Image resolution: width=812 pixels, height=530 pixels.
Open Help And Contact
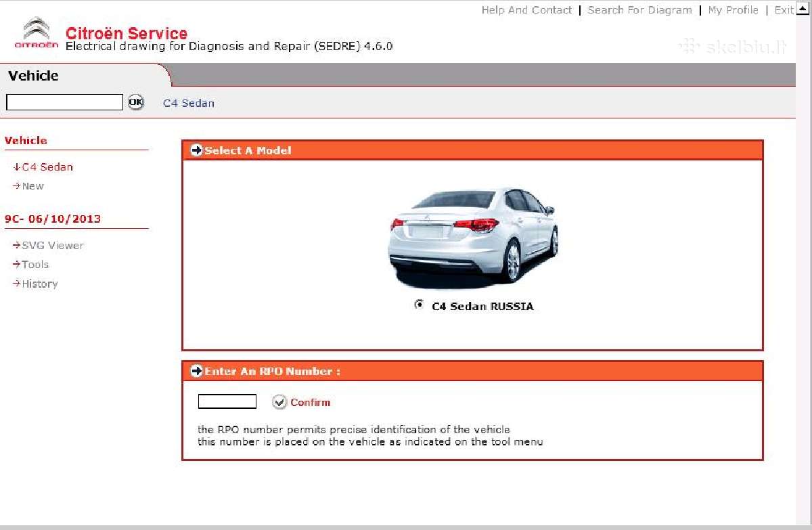tap(526, 10)
